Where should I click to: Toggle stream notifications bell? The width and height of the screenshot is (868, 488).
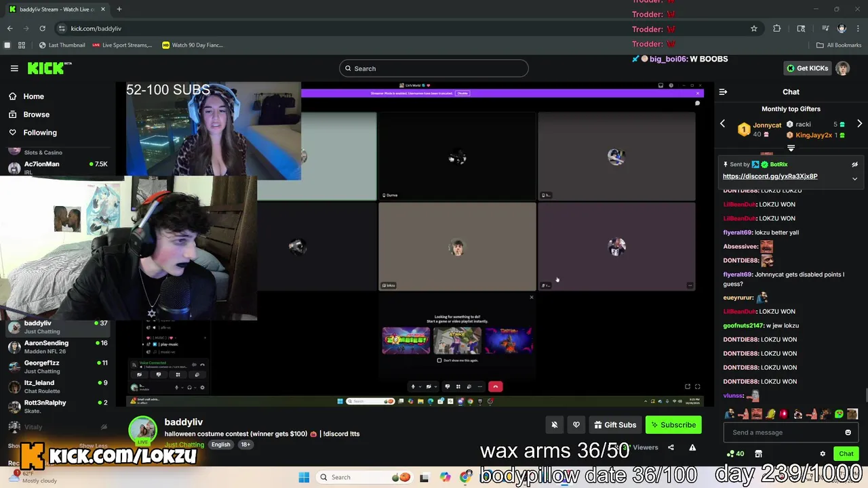[x=554, y=425]
